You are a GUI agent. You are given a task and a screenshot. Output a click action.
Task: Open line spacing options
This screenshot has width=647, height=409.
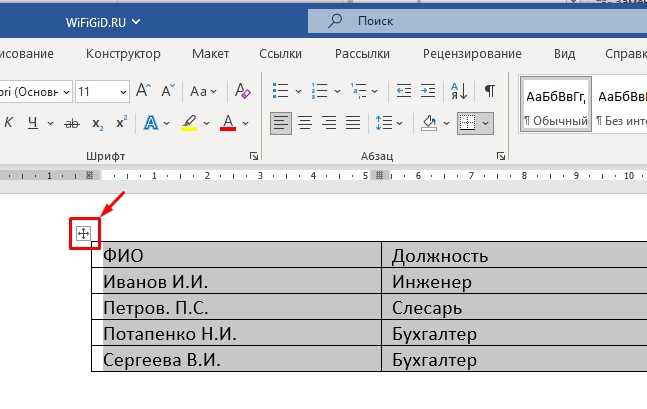(x=384, y=123)
